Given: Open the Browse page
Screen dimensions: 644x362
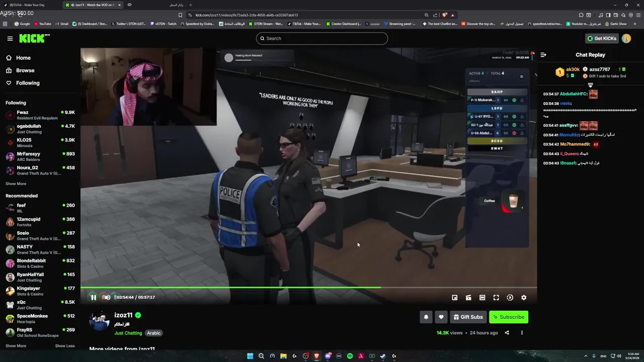Looking at the screenshot, I should pos(20,70).
